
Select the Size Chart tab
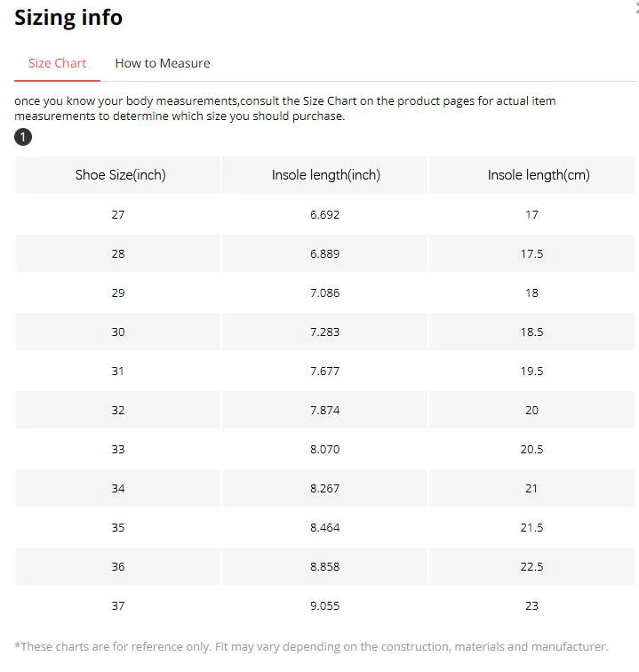pyautogui.click(x=57, y=63)
